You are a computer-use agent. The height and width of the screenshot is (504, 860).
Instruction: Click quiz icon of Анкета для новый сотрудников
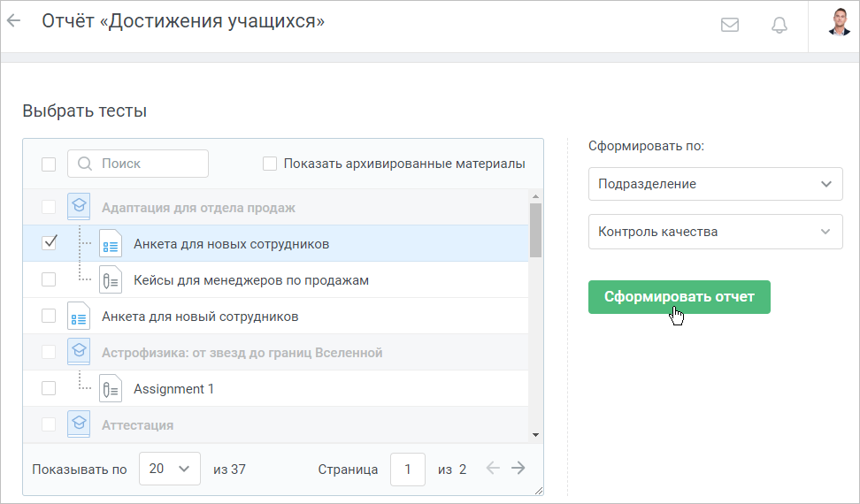coord(79,316)
